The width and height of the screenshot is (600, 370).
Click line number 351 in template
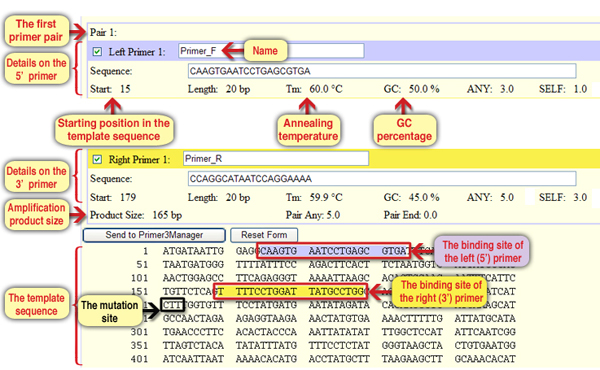tap(139, 346)
